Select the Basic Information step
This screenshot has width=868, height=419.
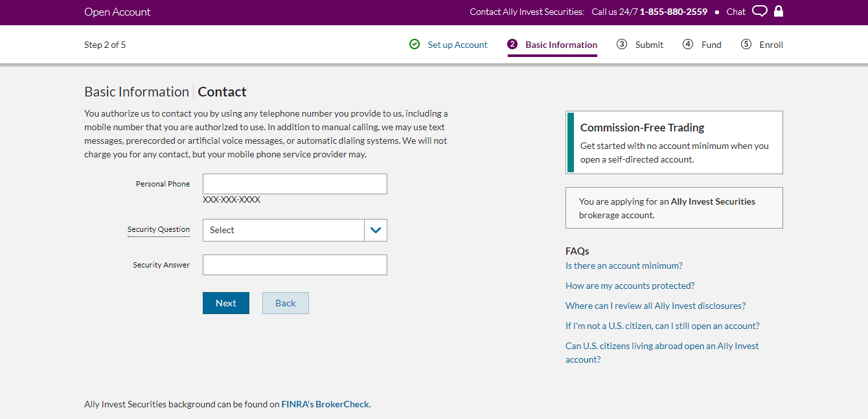(x=561, y=45)
